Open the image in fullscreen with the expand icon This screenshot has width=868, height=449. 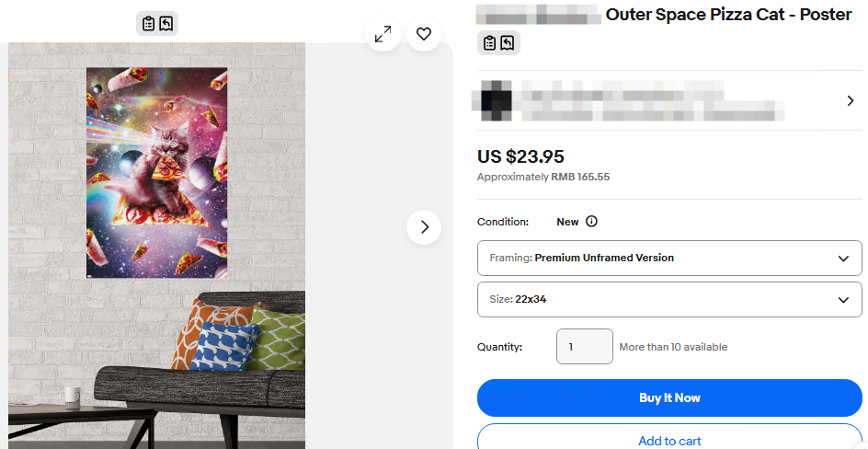[383, 34]
